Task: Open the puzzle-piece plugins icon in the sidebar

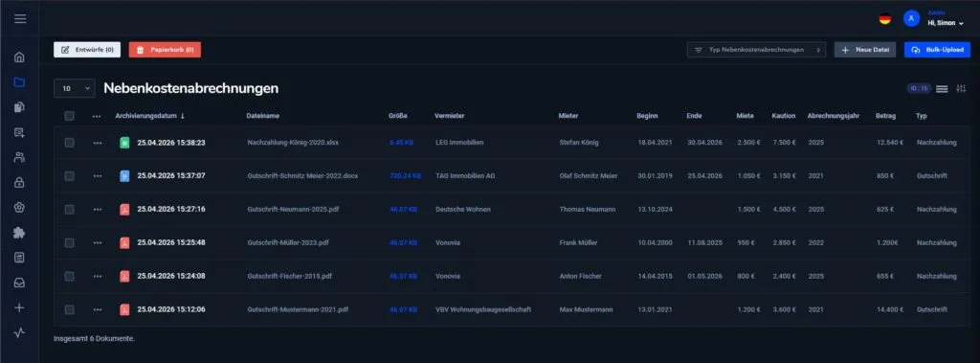Action: point(19,232)
